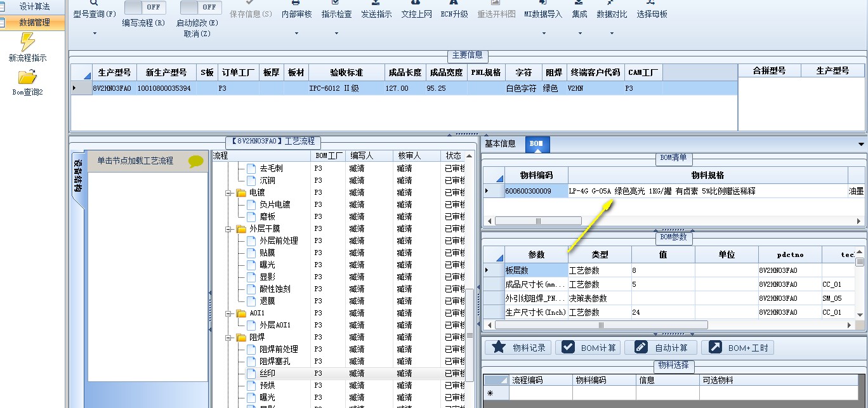Open the 数据对比 dropdown arrow
This screenshot has width=868, height=408.
click(612, 33)
